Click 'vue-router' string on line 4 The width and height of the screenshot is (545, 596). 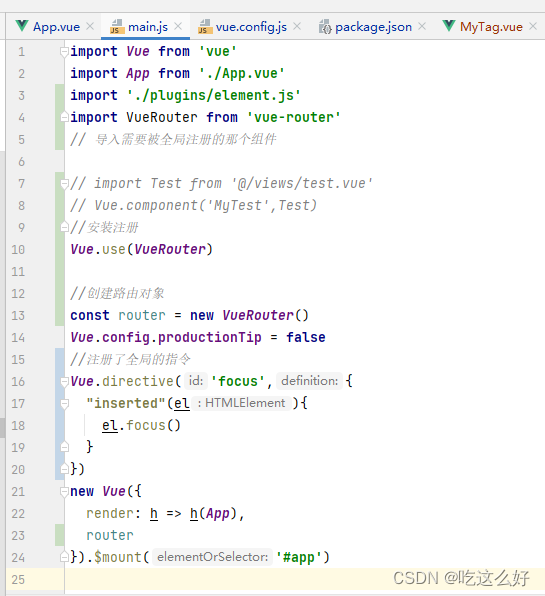[x=293, y=117]
